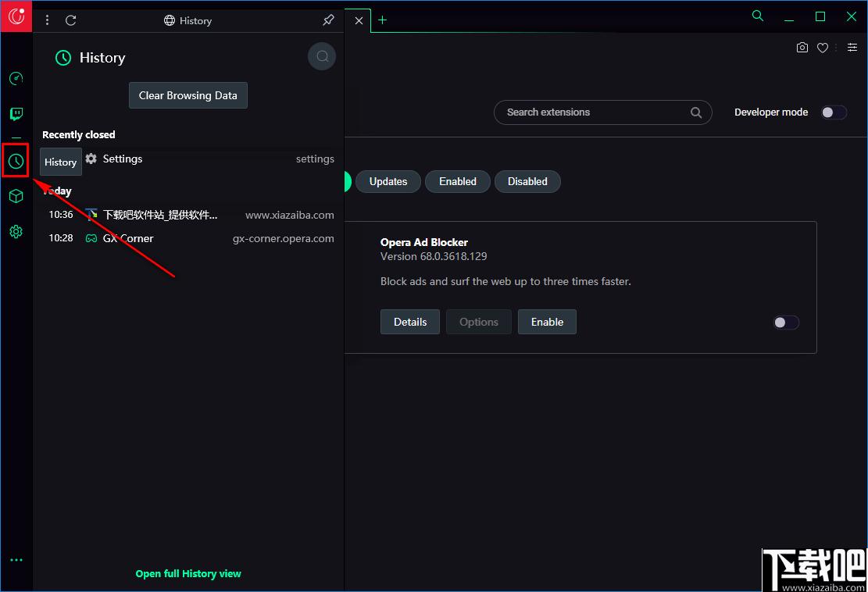Screen dimensions: 868x592
Task: Open the Twitch sidebar panel
Action: point(16,114)
